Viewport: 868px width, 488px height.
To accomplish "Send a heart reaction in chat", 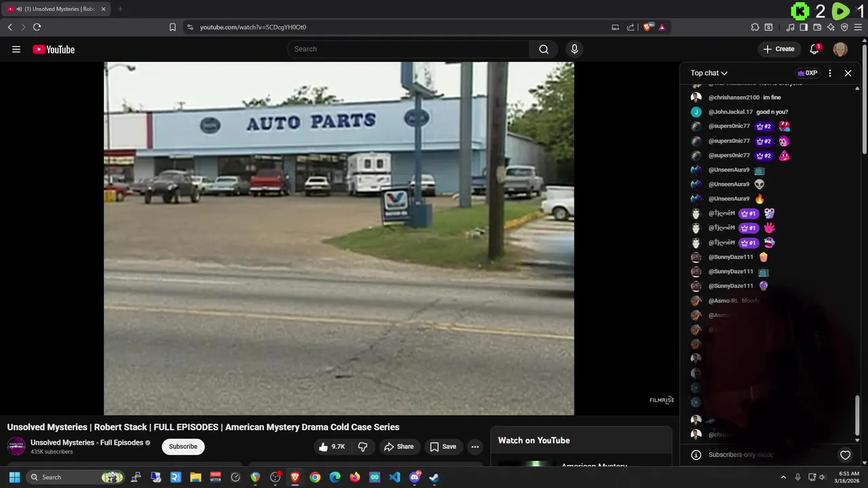I will (845, 455).
